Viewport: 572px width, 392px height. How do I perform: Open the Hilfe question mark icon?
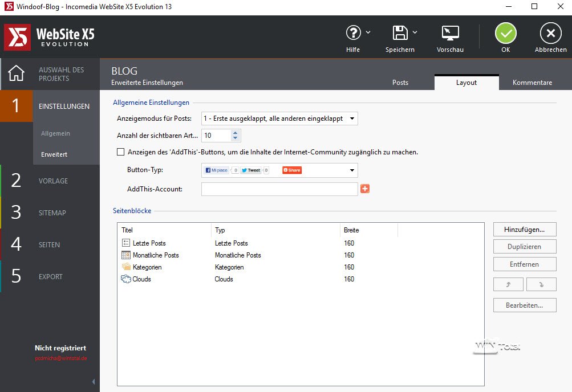coord(354,33)
